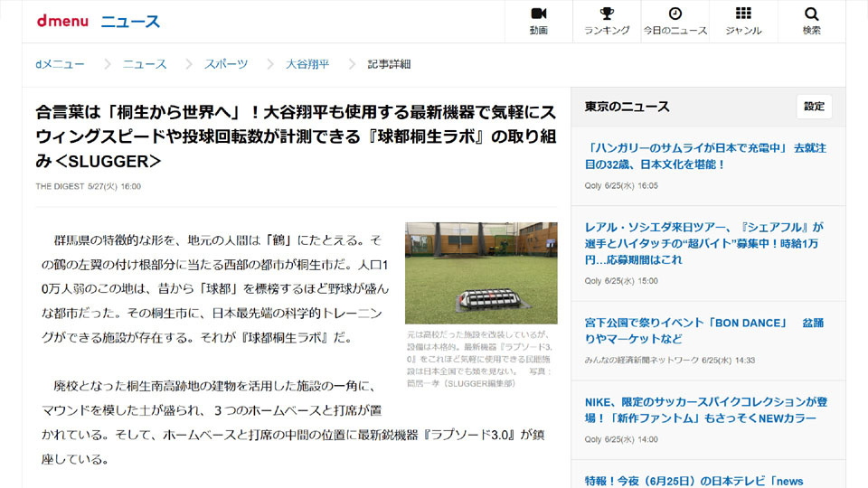Click Qoly 6/25(水) 14:00 timestamp
Image resolution: width=868 pixels, height=488 pixels.
pyautogui.click(x=621, y=440)
